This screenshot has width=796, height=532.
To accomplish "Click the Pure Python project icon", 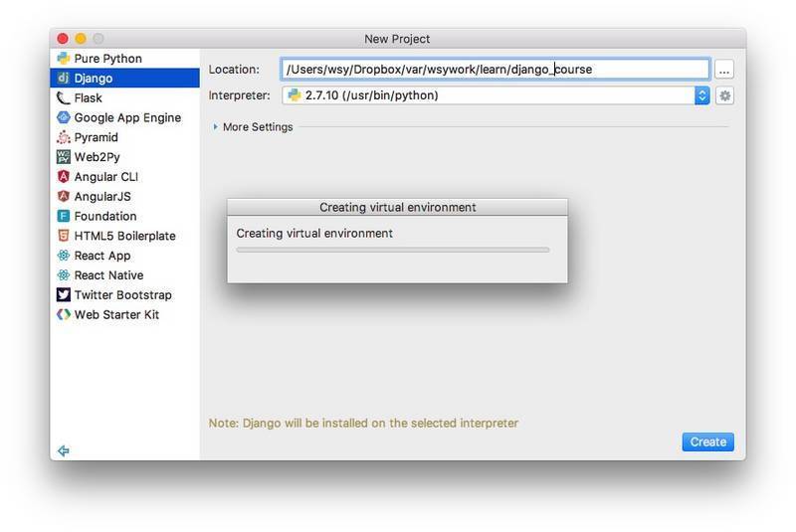I will (63, 59).
